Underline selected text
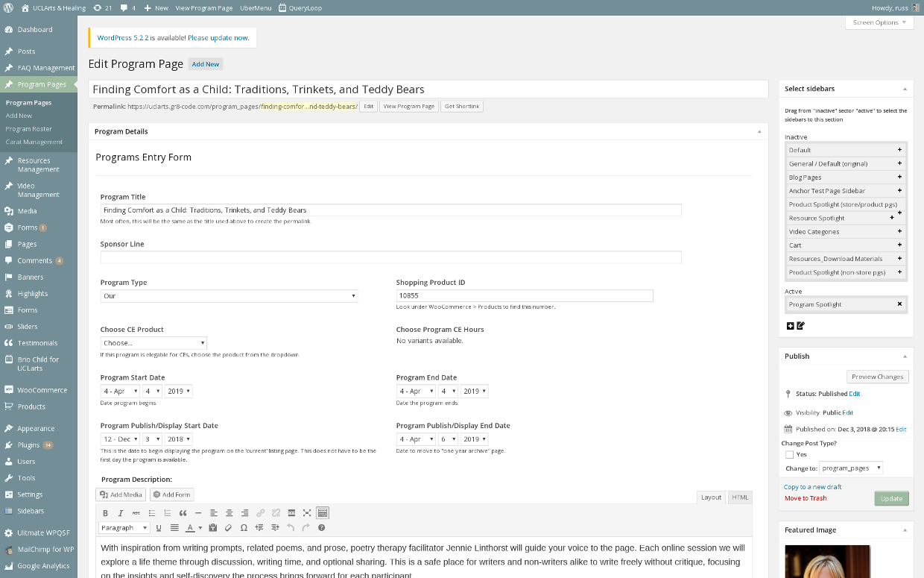Viewport: 924px width, 578px height. (x=159, y=528)
